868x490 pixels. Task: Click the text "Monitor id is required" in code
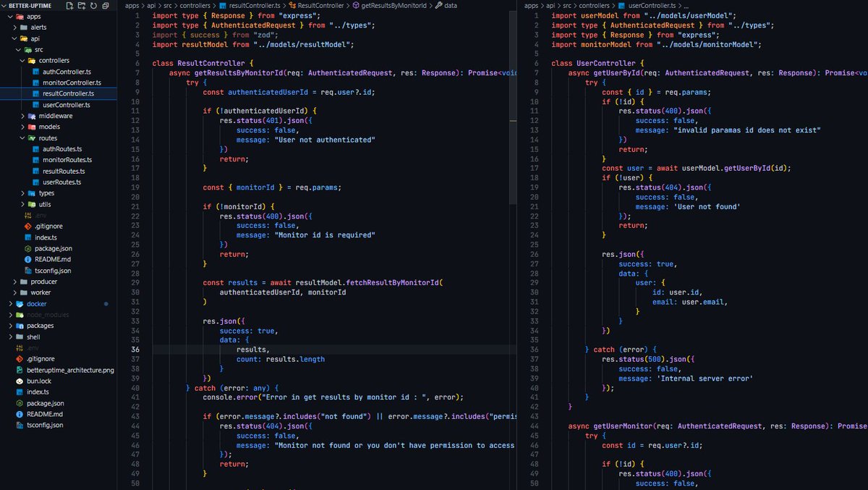[x=325, y=235]
